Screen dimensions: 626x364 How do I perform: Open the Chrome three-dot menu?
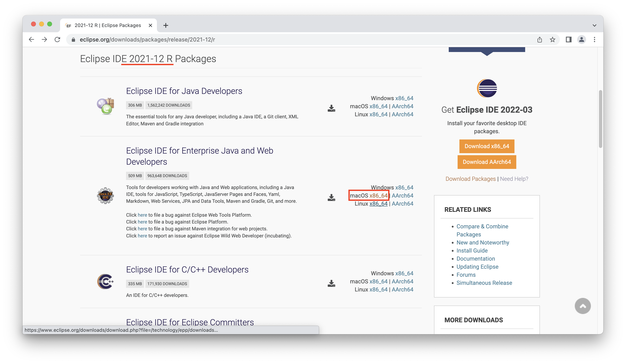(595, 40)
